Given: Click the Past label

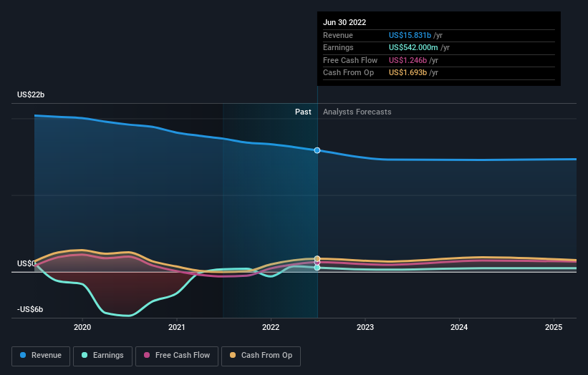Looking at the screenshot, I should click(303, 112).
